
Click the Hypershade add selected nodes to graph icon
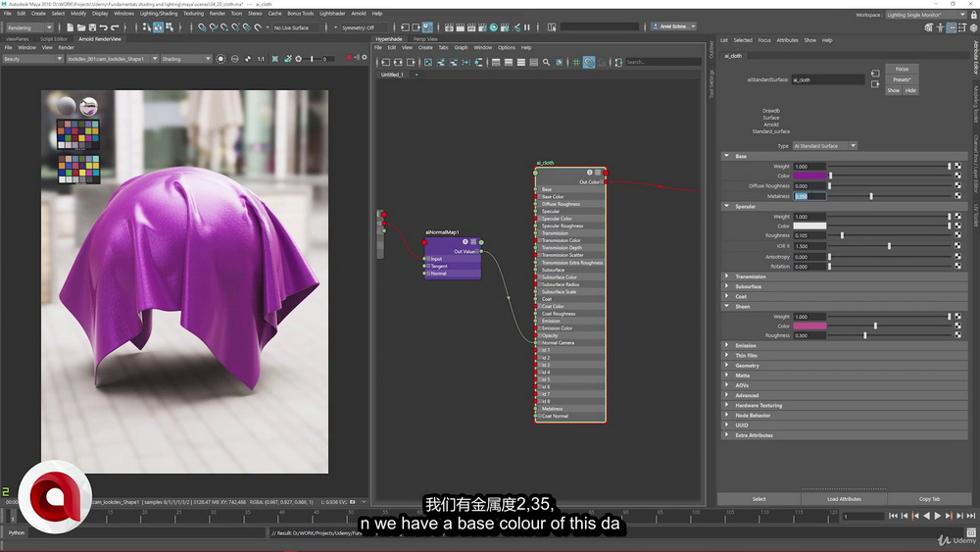[x=441, y=62]
